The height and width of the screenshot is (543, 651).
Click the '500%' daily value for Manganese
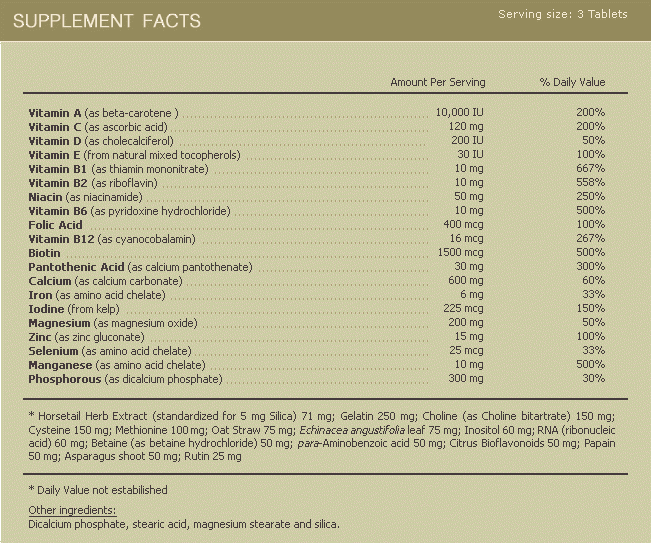(590, 364)
